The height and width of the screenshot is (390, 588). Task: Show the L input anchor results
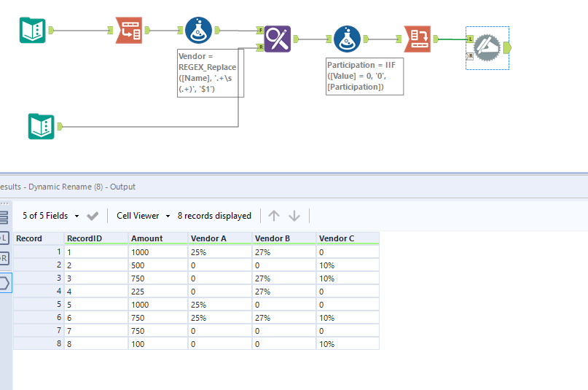pos(4,238)
